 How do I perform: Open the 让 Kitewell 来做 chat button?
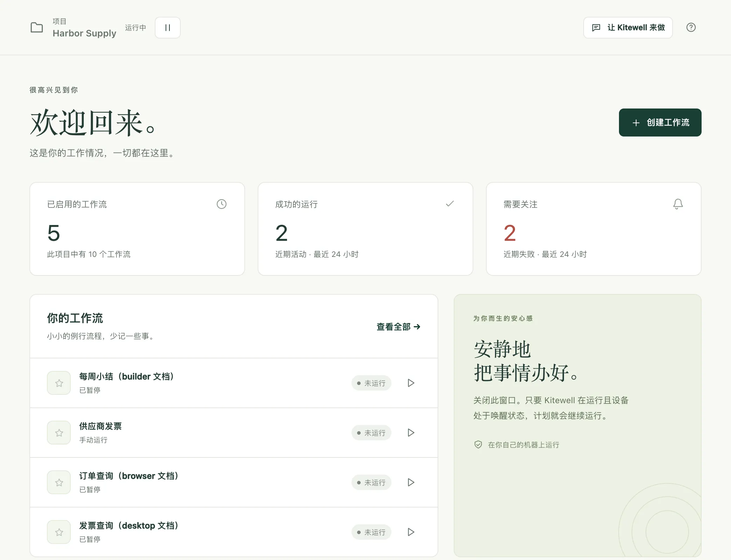[x=628, y=28]
